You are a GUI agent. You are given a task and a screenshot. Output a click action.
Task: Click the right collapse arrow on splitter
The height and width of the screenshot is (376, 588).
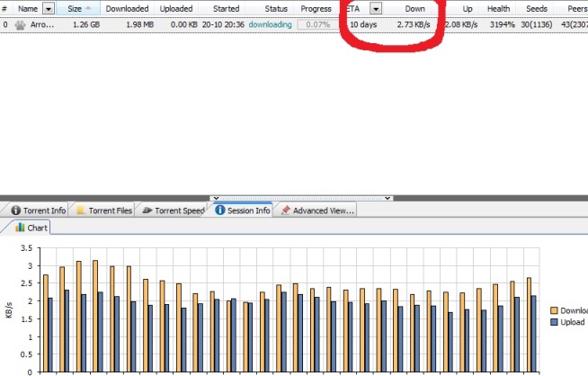point(388,198)
